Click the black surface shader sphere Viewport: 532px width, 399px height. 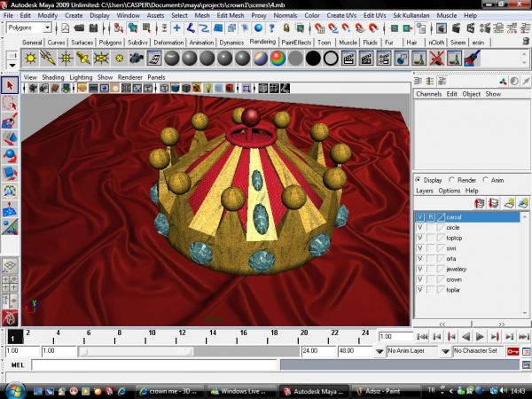tap(313, 59)
